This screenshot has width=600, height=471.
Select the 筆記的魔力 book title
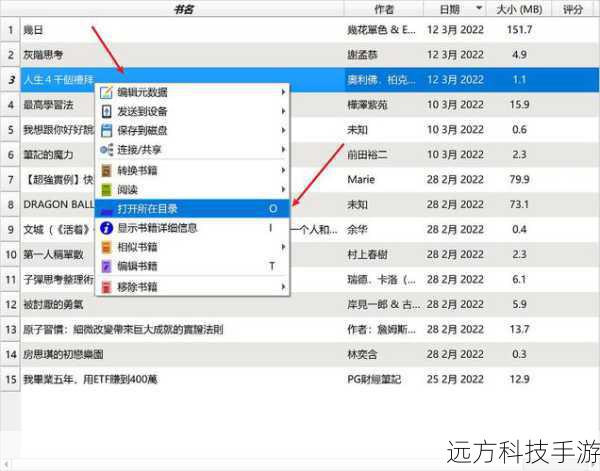48,155
